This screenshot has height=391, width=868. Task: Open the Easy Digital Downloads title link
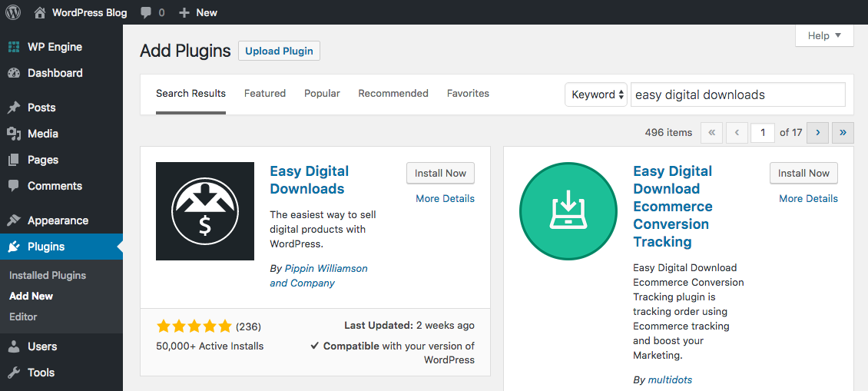tap(309, 180)
